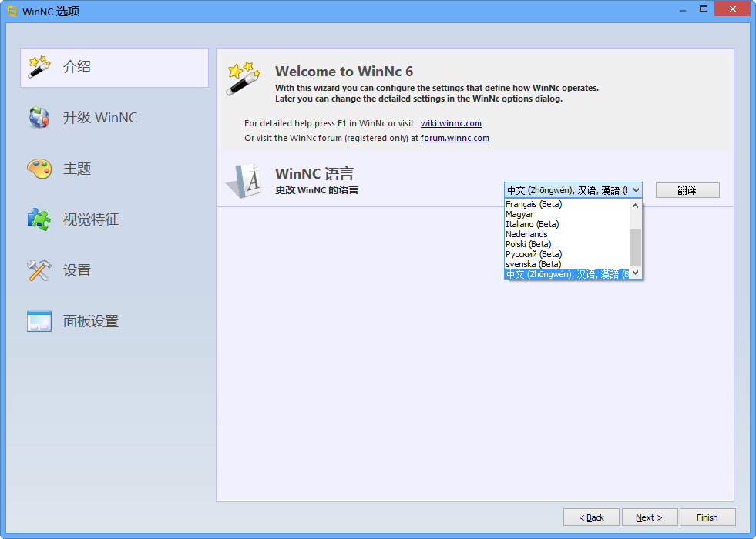This screenshot has height=539, width=756.
Task: Click the language list scroll down arrow
Action: coord(636,273)
